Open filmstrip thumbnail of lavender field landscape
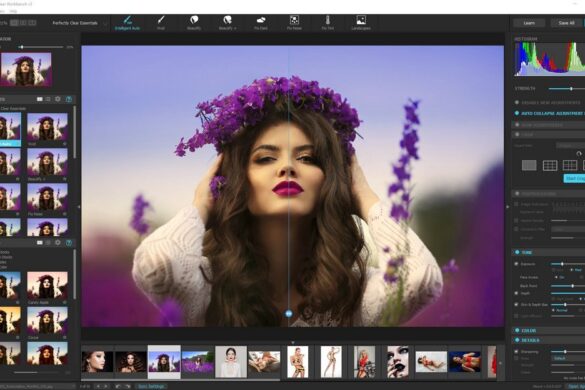Viewport: 585px width, 390px height. [197, 362]
